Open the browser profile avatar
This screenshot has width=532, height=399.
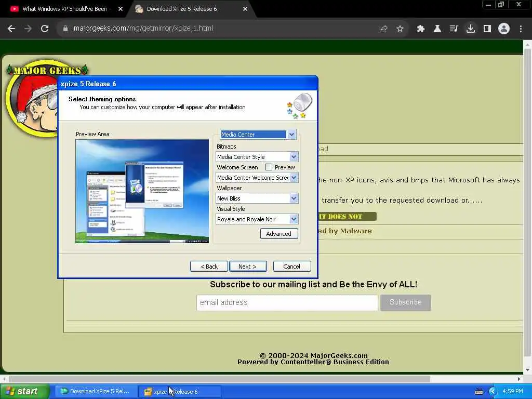[x=504, y=29]
